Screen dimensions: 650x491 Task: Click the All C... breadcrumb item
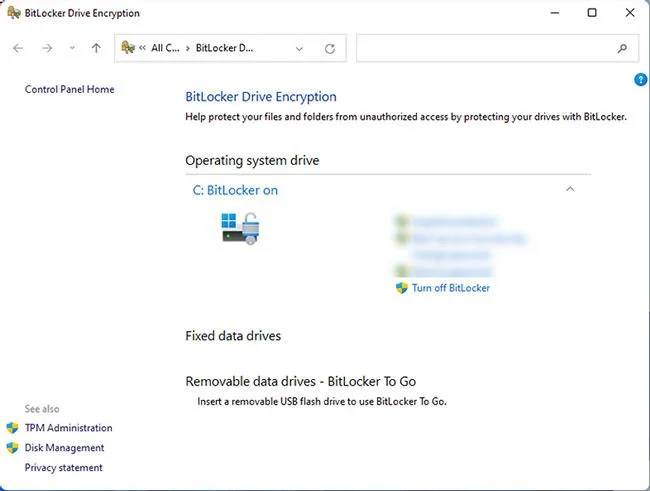[165, 48]
